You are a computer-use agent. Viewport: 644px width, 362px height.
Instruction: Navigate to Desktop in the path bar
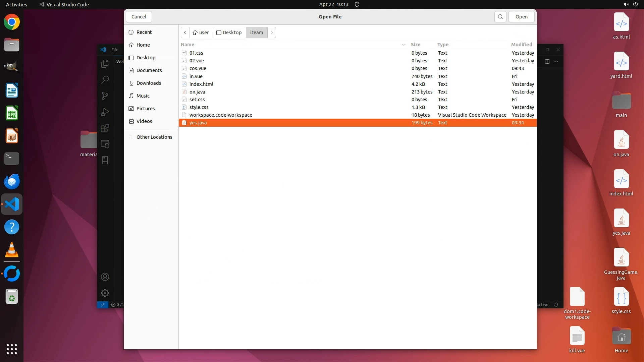tap(229, 33)
